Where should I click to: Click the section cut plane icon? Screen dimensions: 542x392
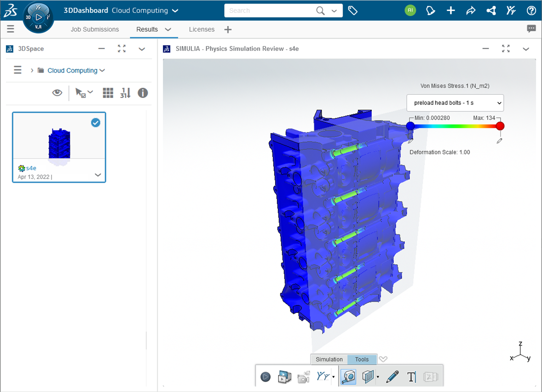pyautogui.click(x=368, y=377)
